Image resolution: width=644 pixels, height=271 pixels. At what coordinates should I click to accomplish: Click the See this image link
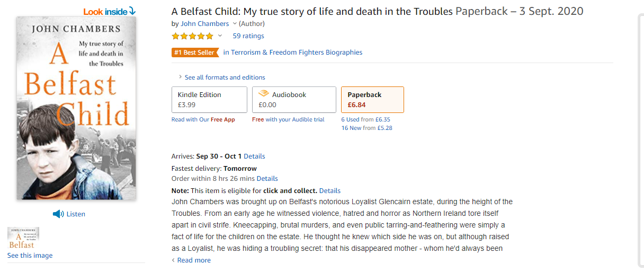(x=30, y=256)
